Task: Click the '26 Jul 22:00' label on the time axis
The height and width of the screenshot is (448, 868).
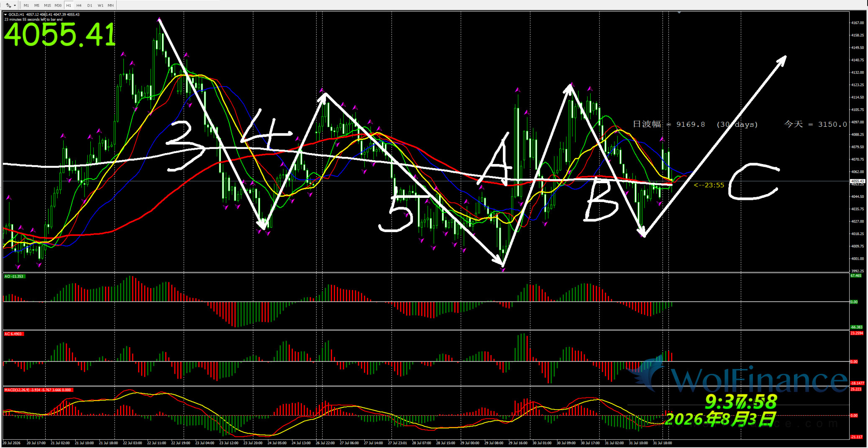Action: tap(325, 443)
